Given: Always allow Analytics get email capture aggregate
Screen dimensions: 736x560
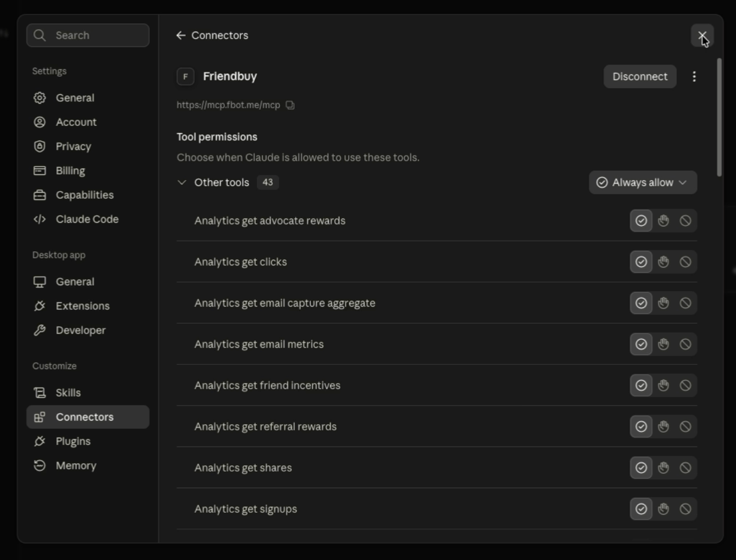Looking at the screenshot, I should [x=641, y=303].
